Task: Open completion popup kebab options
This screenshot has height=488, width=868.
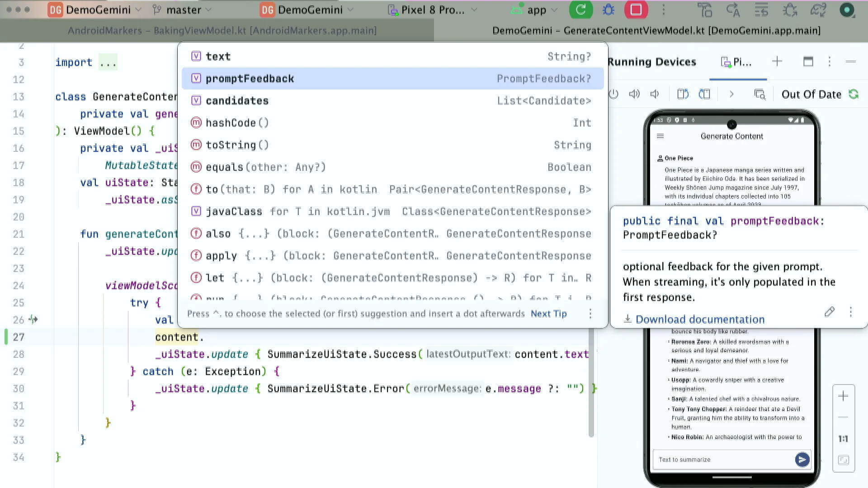Action: point(590,314)
